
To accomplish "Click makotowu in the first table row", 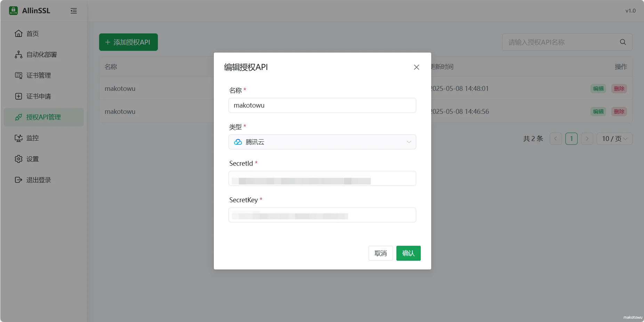I will pyautogui.click(x=120, y=88).
